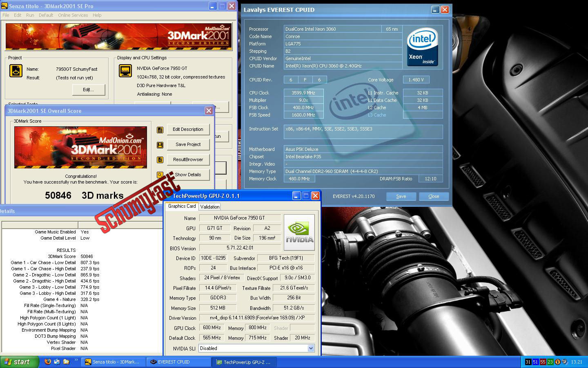Close the 3DMark2001 SE Overall Score dialog
The image size is (588, 368).
tap(209, 111)
